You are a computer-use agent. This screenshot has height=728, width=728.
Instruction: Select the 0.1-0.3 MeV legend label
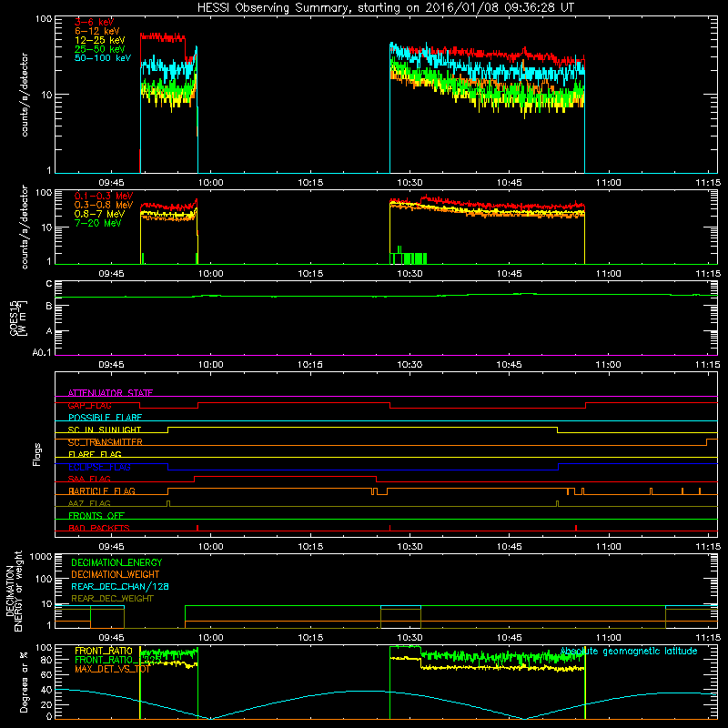104,196
